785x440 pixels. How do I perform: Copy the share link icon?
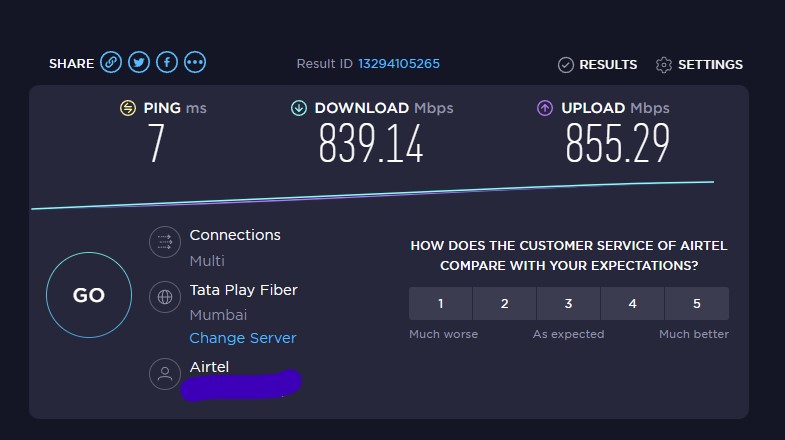coord(111,63)
